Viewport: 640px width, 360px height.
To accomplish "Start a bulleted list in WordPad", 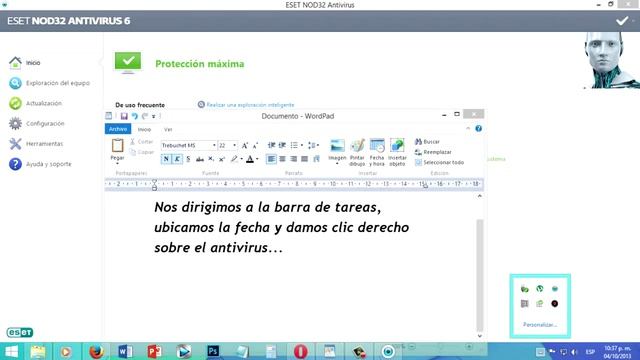I will pos(294,145).
